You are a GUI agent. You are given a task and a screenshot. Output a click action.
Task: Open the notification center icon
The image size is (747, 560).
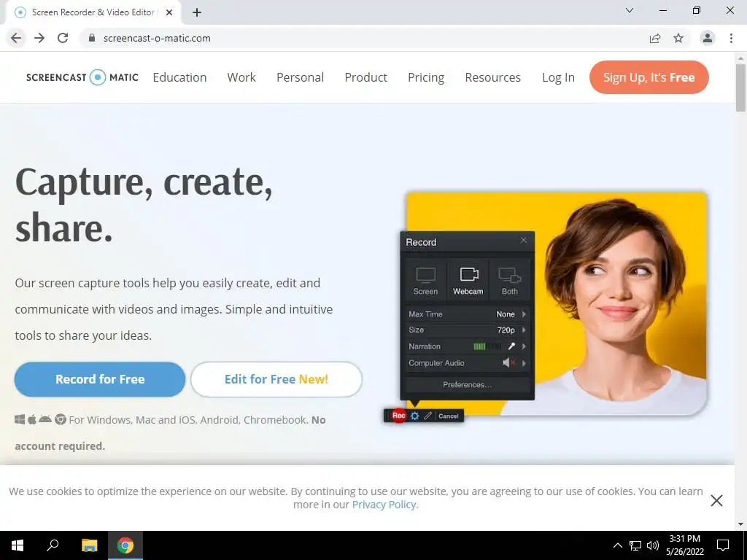[x=723, y=545]
